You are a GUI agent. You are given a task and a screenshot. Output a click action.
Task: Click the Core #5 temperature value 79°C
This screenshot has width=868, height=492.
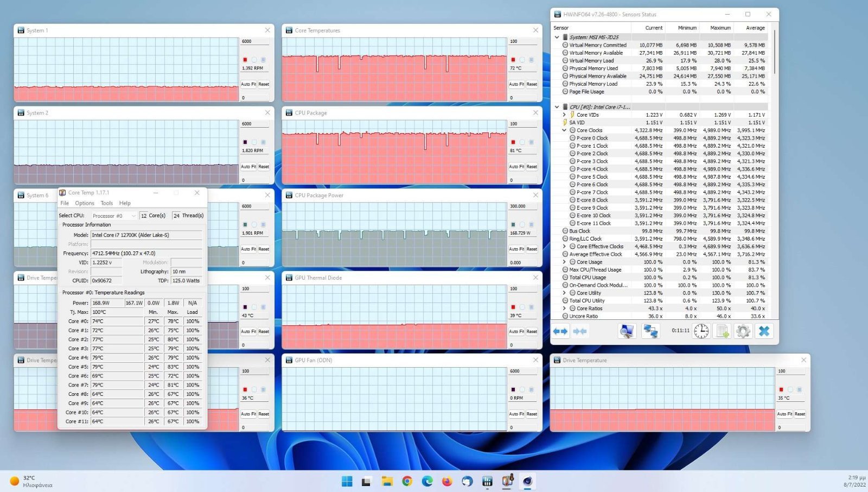click(117, 367)
